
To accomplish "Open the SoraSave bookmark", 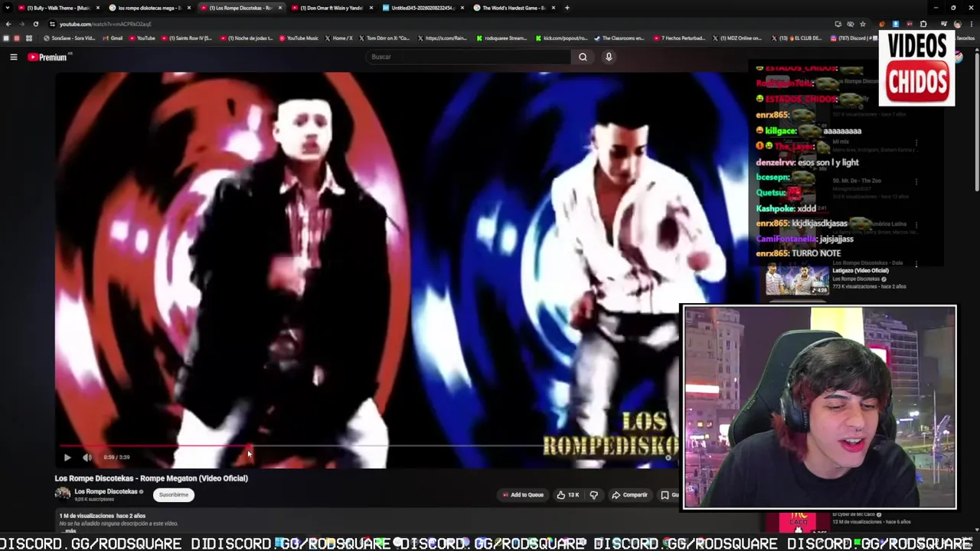I will coord(70,38).
